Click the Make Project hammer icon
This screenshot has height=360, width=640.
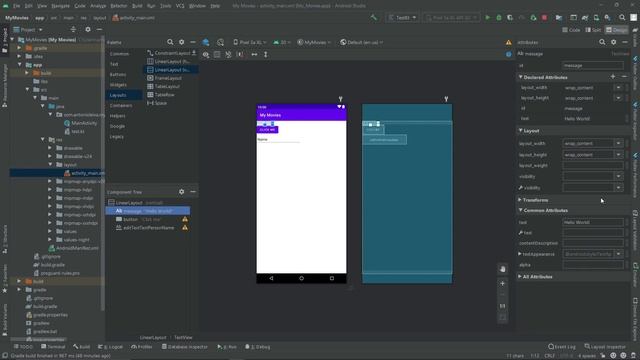click(x=374, y=18)
